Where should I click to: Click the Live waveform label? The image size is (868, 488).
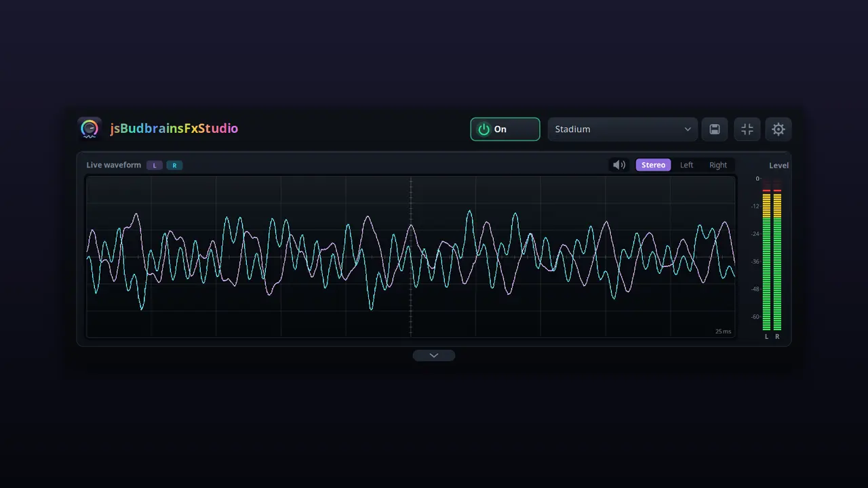point(114,165)
